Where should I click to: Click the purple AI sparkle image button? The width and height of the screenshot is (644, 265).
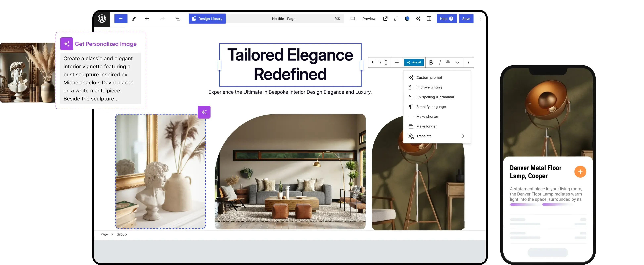click(204, 112)
